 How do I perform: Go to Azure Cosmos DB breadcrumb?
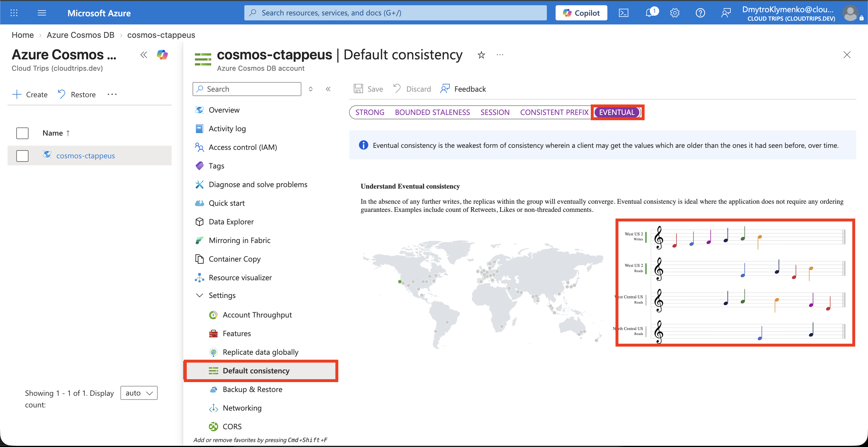(80, 35)
